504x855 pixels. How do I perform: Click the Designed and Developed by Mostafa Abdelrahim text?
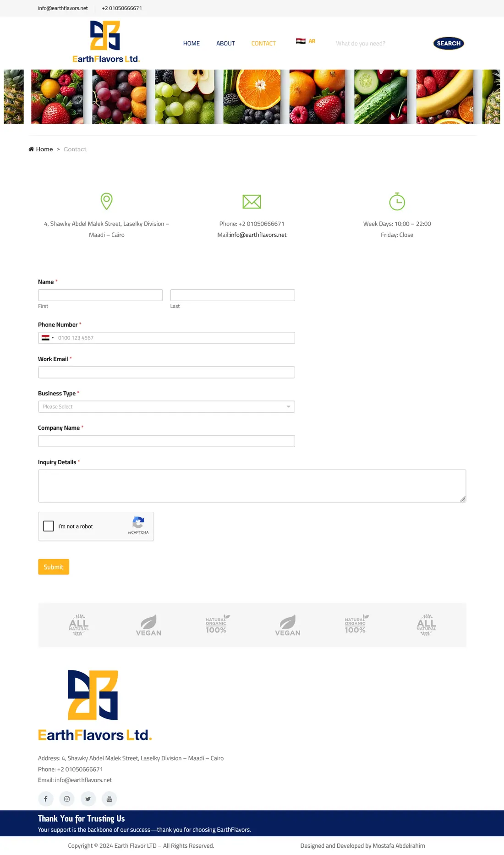point(362,846)
